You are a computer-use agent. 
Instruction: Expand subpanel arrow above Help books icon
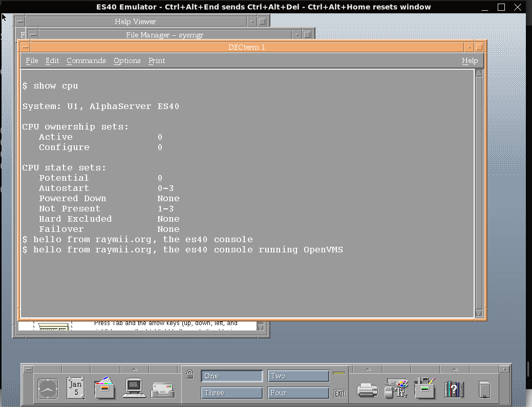(x=455, y=369)
